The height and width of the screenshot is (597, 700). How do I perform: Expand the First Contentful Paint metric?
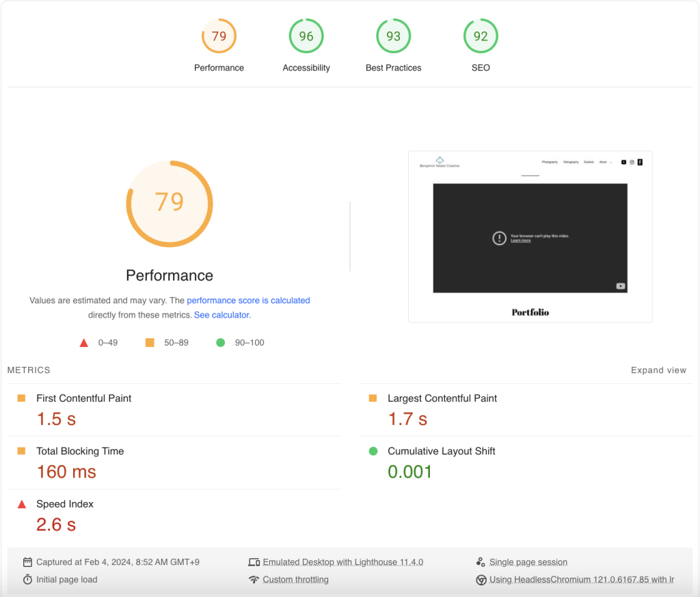[x=83, y=398]
